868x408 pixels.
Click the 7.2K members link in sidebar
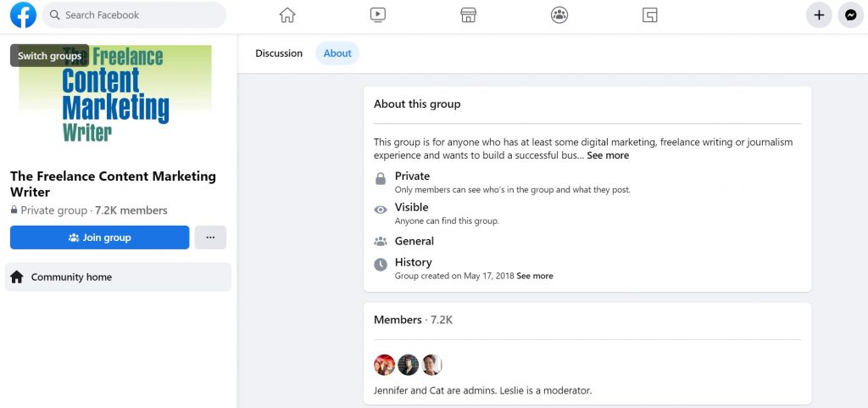tap(131, 210)
